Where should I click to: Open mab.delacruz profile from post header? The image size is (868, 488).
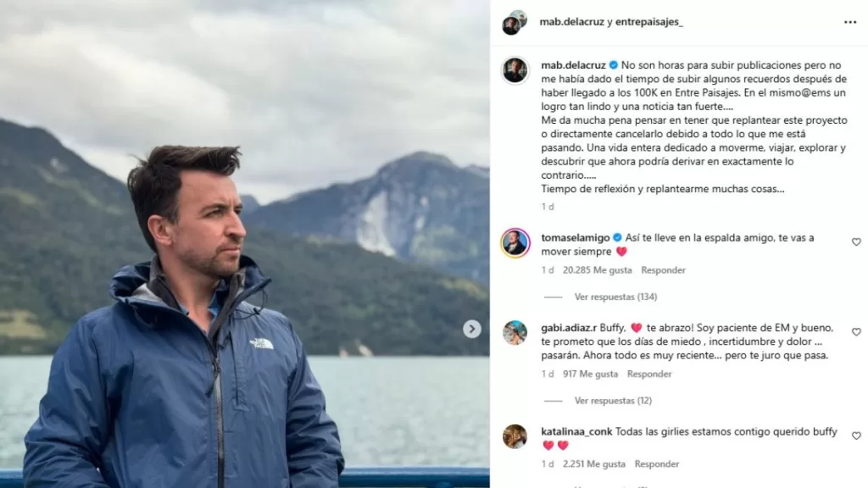coord(572,22)
